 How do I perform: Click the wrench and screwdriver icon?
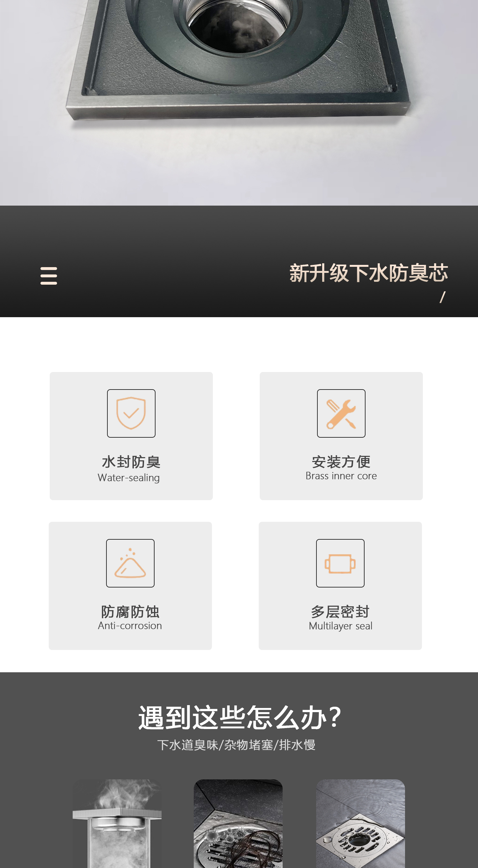click(341, 413)
